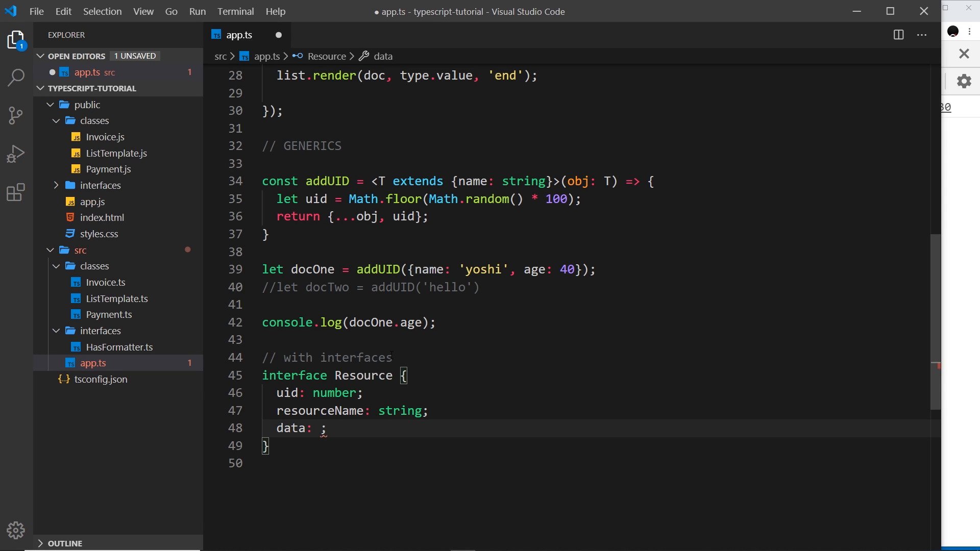The image size is (980, 551).
Task: Click data in the breadcrumb
Action: (x=383, y=56)
